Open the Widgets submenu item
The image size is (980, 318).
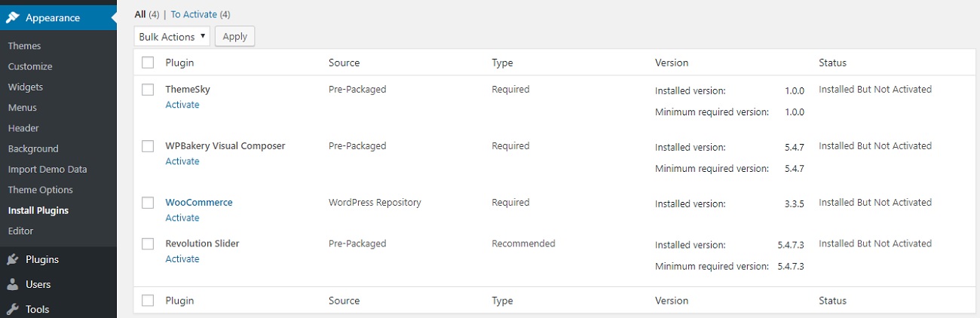[26, 87]
